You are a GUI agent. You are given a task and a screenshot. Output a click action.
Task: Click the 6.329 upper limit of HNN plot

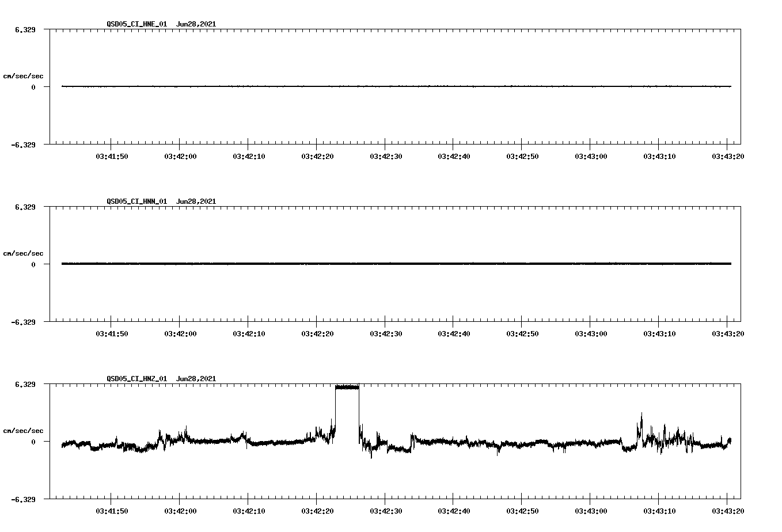[25, 207]
